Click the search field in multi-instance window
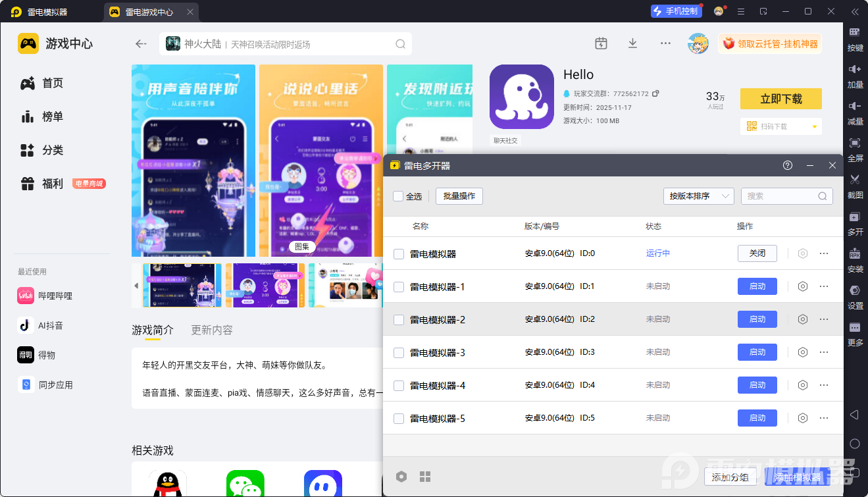 click(781, 196)
